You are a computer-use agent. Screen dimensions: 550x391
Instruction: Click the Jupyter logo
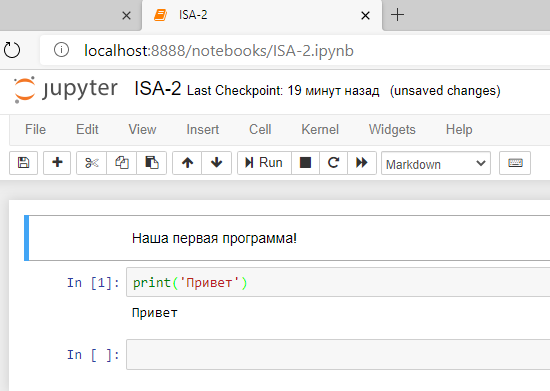pos(66,89)
